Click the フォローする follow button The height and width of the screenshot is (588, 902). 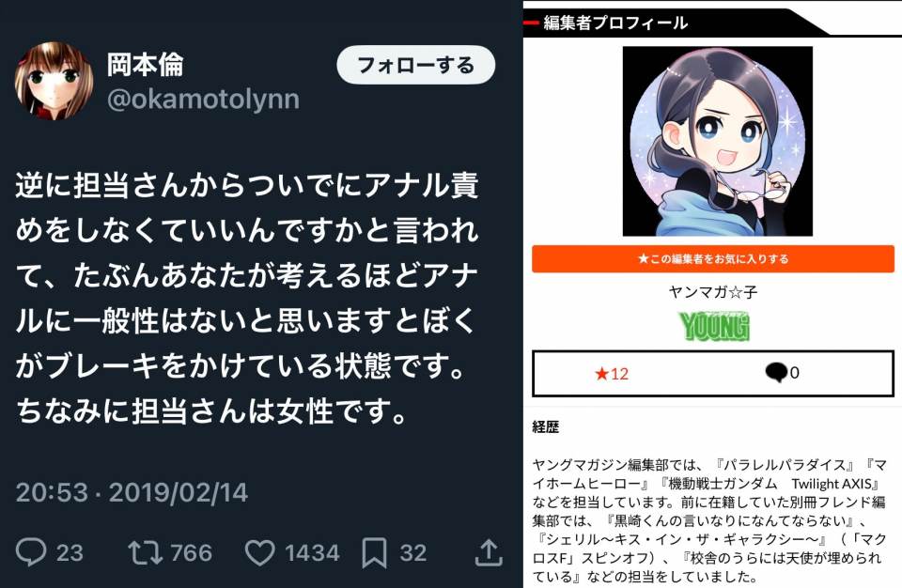(416, 65)
